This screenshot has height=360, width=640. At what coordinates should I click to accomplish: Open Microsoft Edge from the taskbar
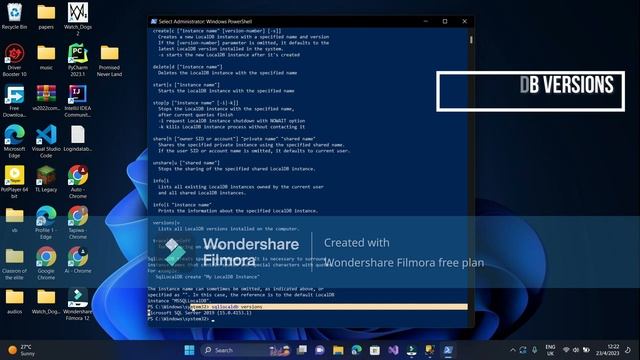pyautogui.click(x=357, y=350)
